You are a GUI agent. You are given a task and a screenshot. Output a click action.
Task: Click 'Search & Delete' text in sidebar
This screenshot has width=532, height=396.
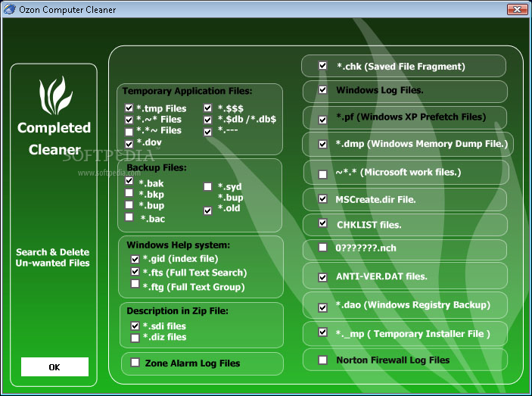52,252
